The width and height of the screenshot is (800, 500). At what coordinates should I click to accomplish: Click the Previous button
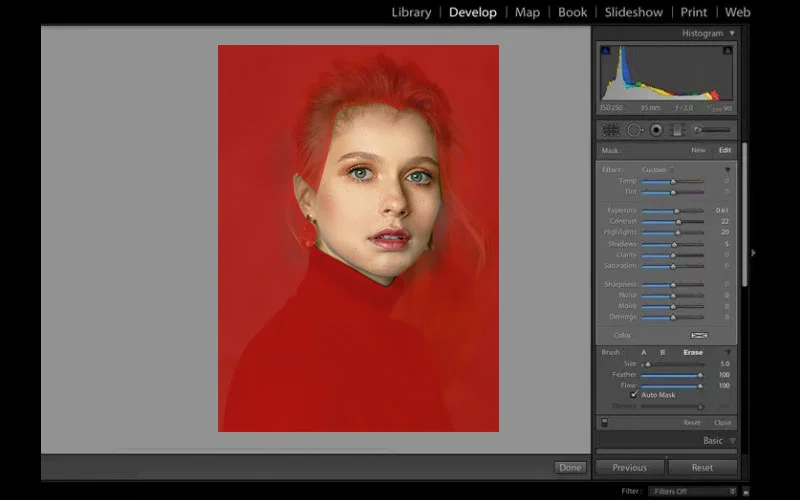click(x=629, y=467)
